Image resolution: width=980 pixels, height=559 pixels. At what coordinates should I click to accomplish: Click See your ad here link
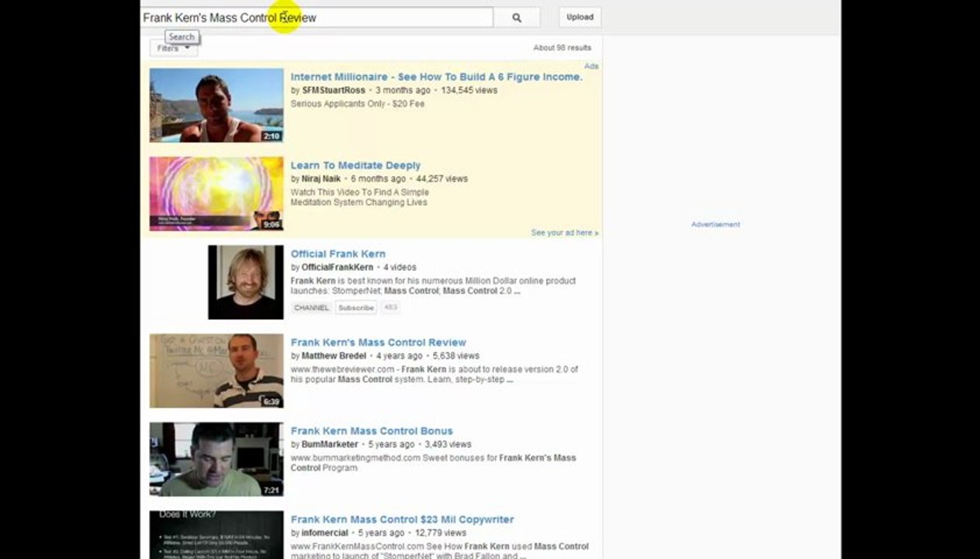pyautogui.click(x=564, y=233)
